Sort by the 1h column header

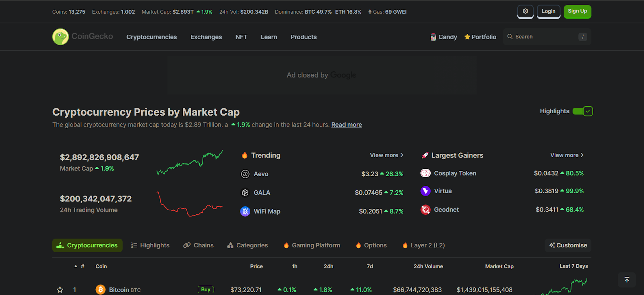pyautogui.click(x=295, y=266)
